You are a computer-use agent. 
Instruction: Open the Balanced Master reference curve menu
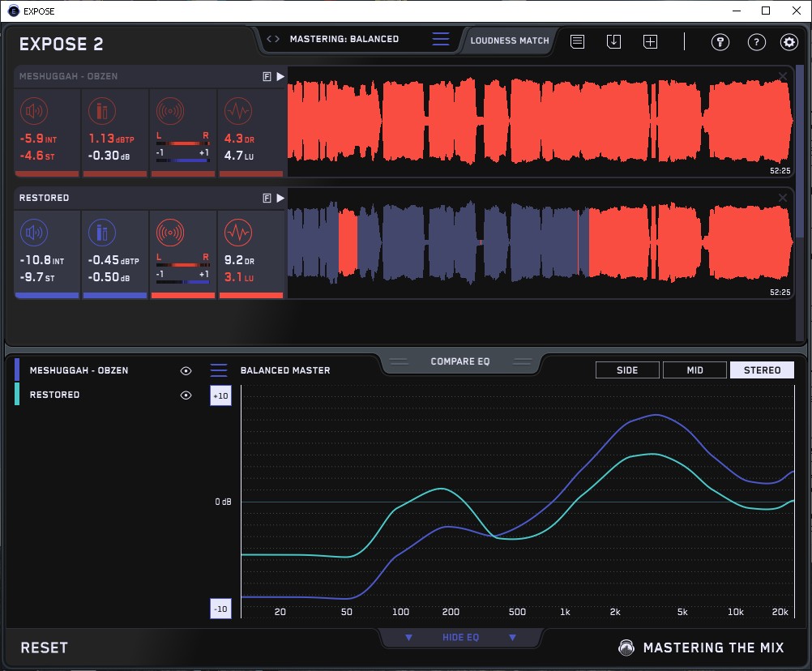tap(219, 370)
